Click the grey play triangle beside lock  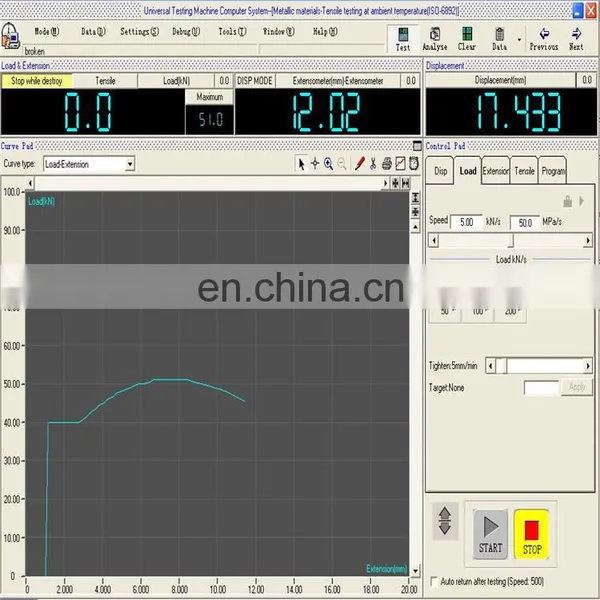click(581, 201)
